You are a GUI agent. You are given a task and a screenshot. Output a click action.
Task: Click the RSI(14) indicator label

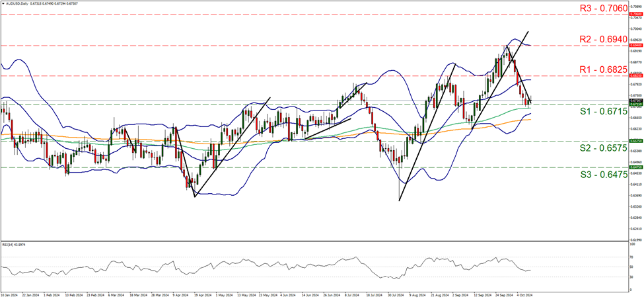point(14,245)
